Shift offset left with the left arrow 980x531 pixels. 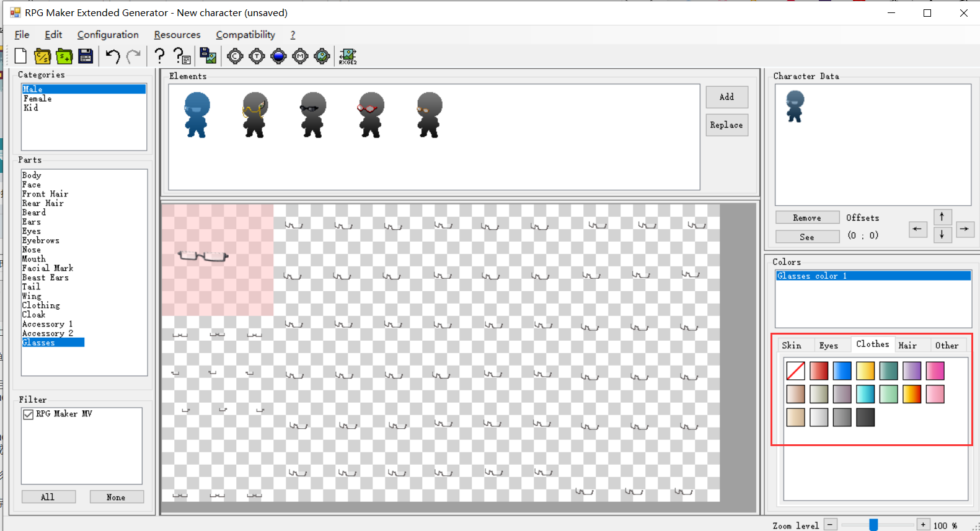coord(917,229)
